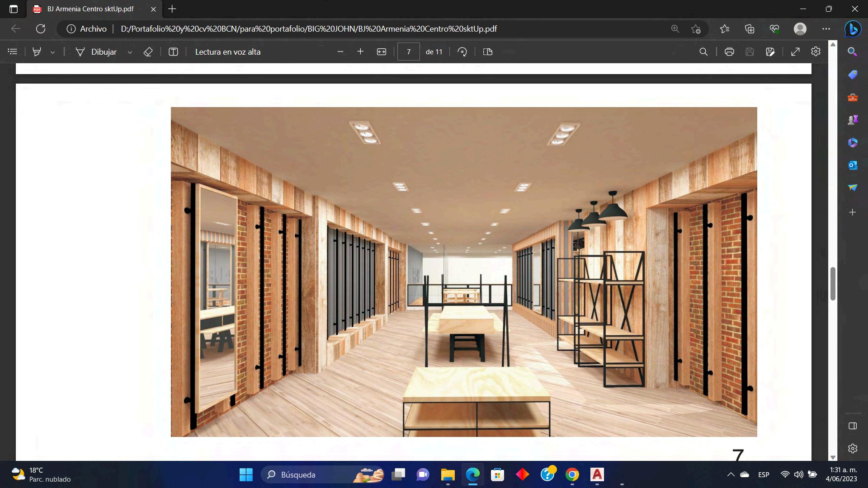The image size is (868, 488).
Task: Toggle the page view layout
Action: click(487, 52)
